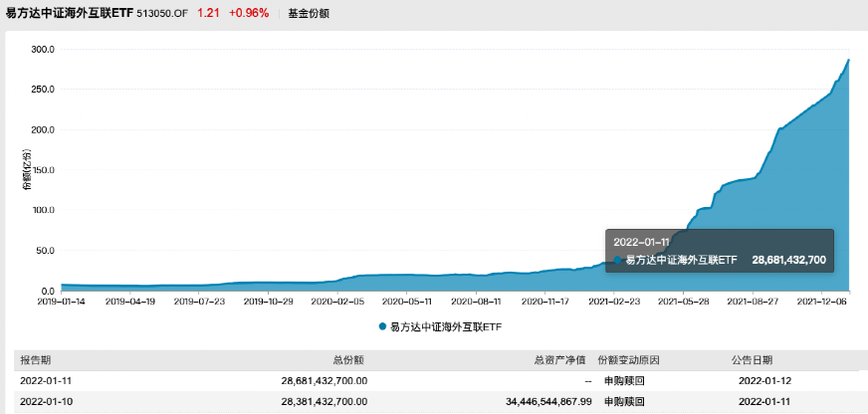This screenshot has height=414, width=868.
Task: Click x-axis date label 2019-07-23
Action: (199, 303)
